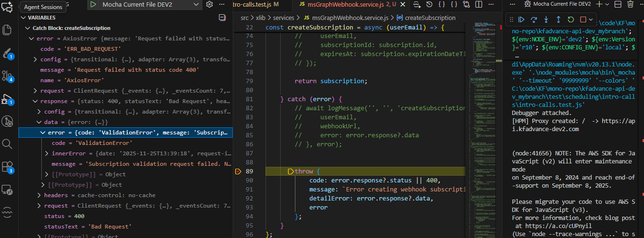Viewport: 644px width, 238px height.
Task: Collapse selected error = {code: 'ValidationError'} row
Action: coord(43,133)
